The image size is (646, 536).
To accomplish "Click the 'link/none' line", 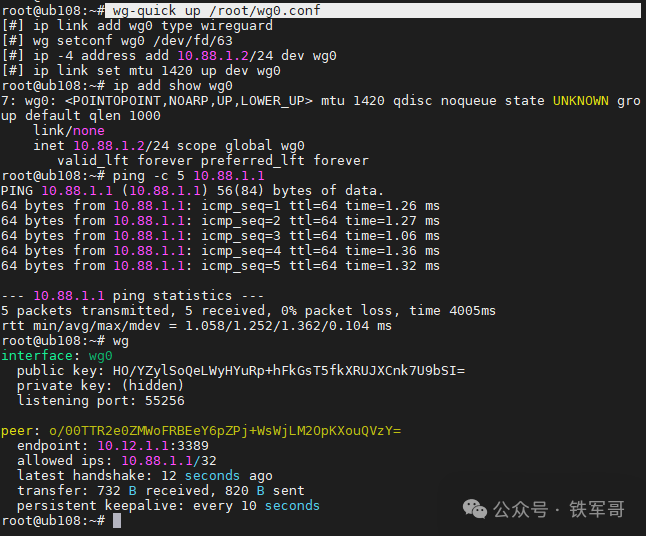I will (x=69, y=131).
